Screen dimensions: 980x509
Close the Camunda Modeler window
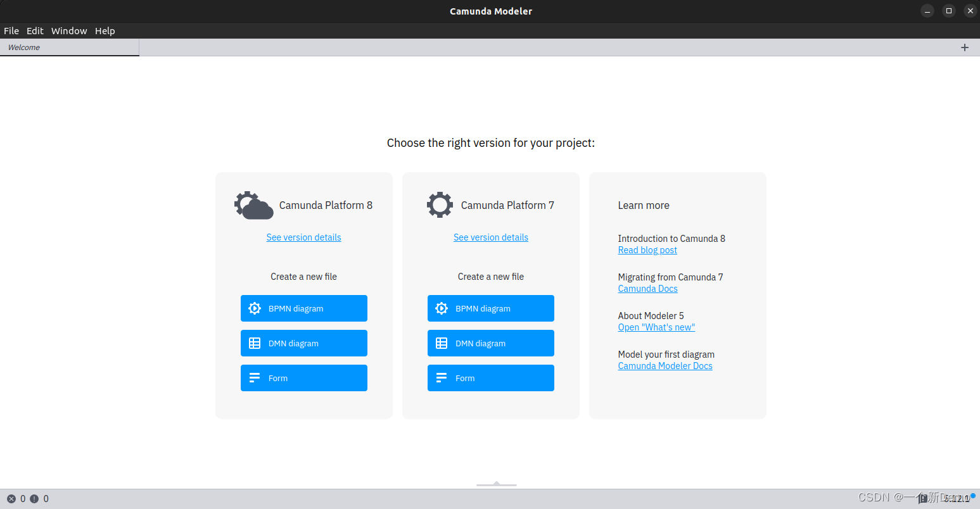click(x=970, y=11)
